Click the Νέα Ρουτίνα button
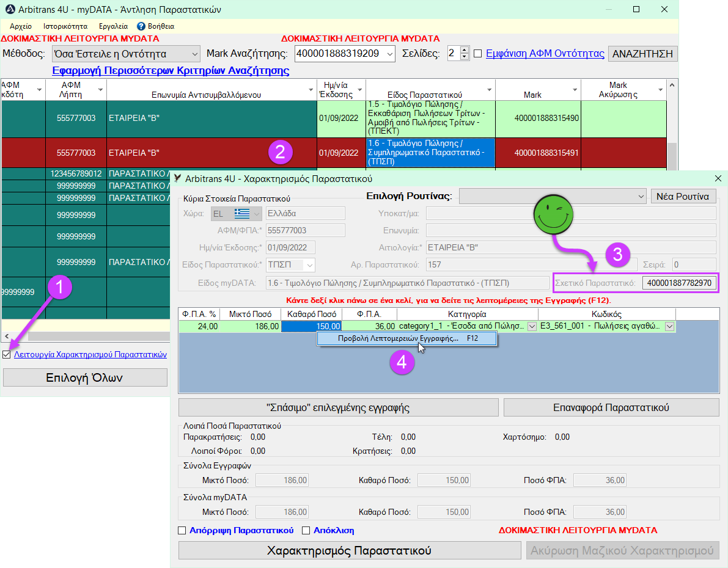 tap(683, 196)
